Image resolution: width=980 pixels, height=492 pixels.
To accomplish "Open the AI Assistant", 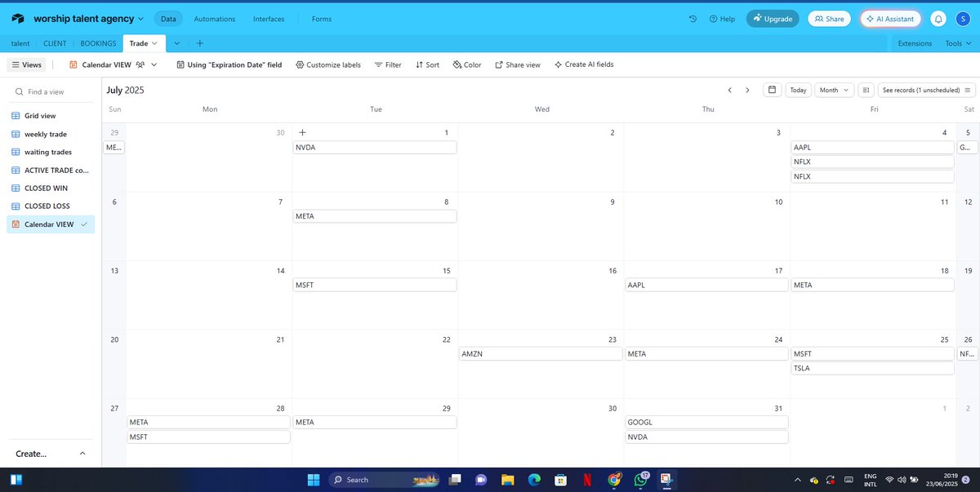I will tap(891, 19).
